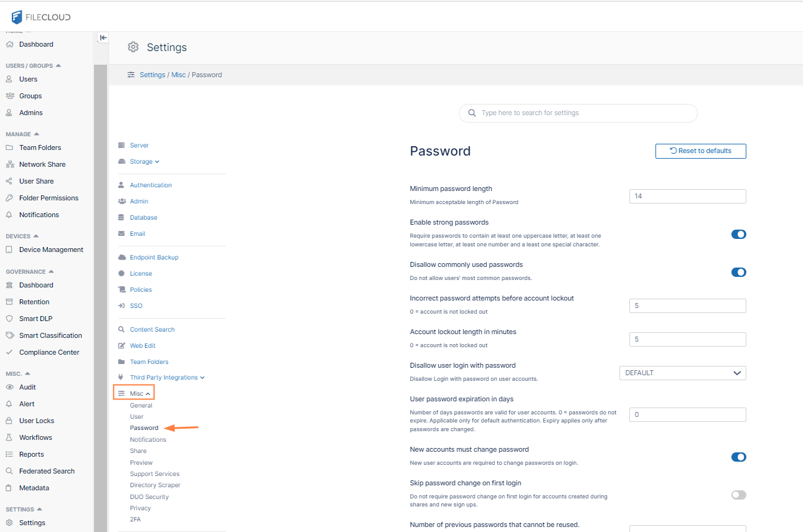Open Smart DLP shield icon in sidebar
Screen dimensions: 803x532
click(x=9, y=319)
